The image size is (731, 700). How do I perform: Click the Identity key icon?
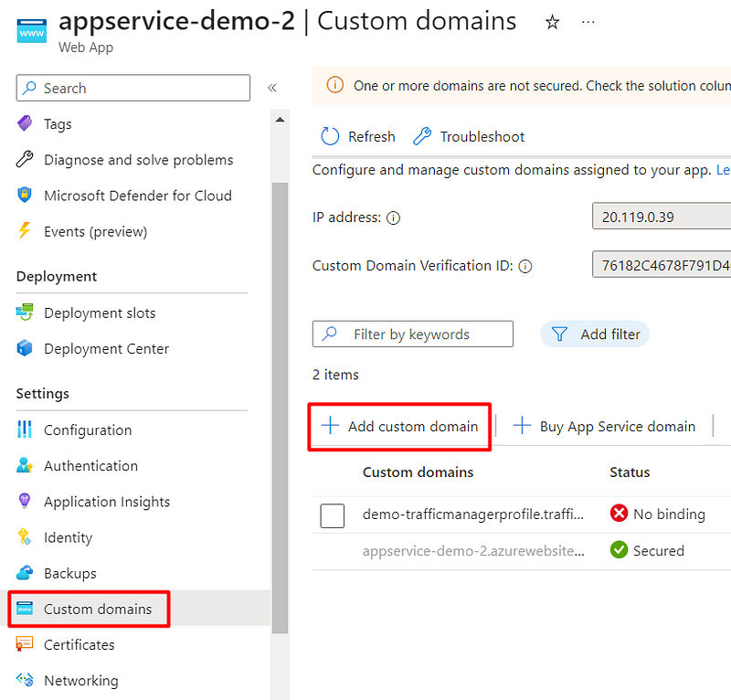pyautogui.click(x=25, y=536)
